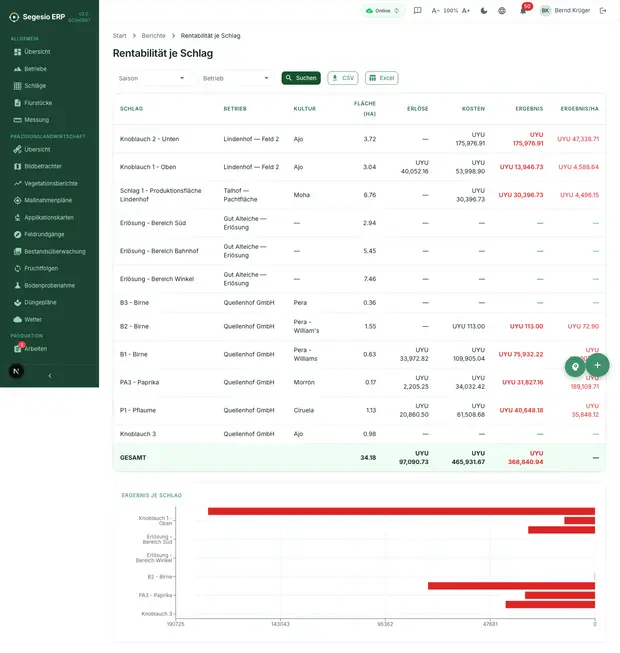Select the Knoblauch 3 table row
The image size is (620, 653).
point(359,434)
